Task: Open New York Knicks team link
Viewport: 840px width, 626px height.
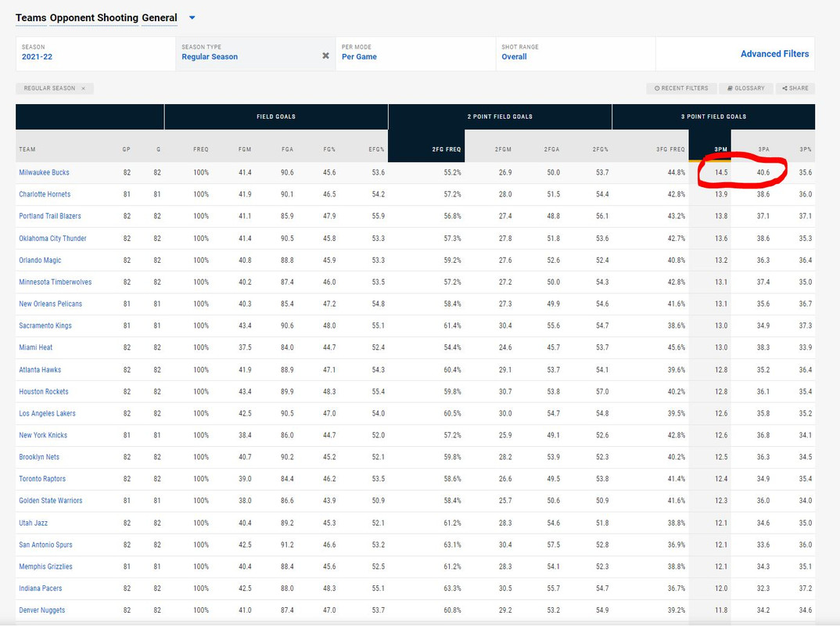Action: coord(43,435)
